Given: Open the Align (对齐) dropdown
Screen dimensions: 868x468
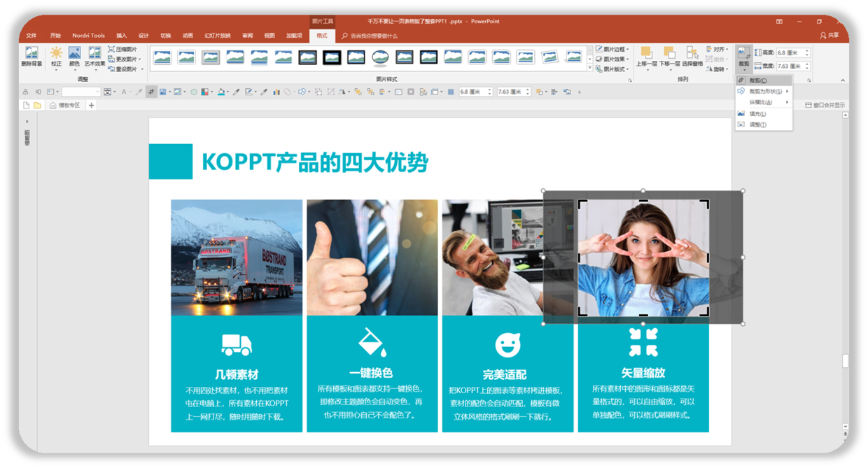Looking at the screenshot, I should coord(717,50).
